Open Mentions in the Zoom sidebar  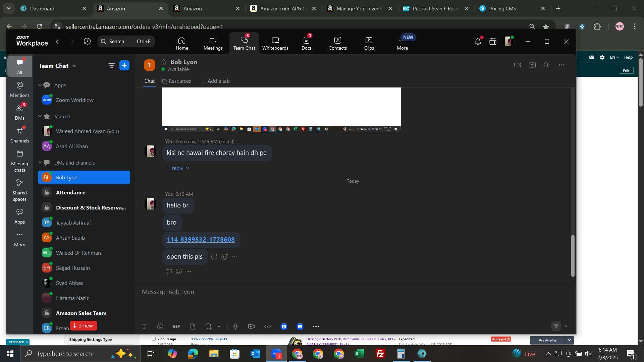tap(19, 89)
